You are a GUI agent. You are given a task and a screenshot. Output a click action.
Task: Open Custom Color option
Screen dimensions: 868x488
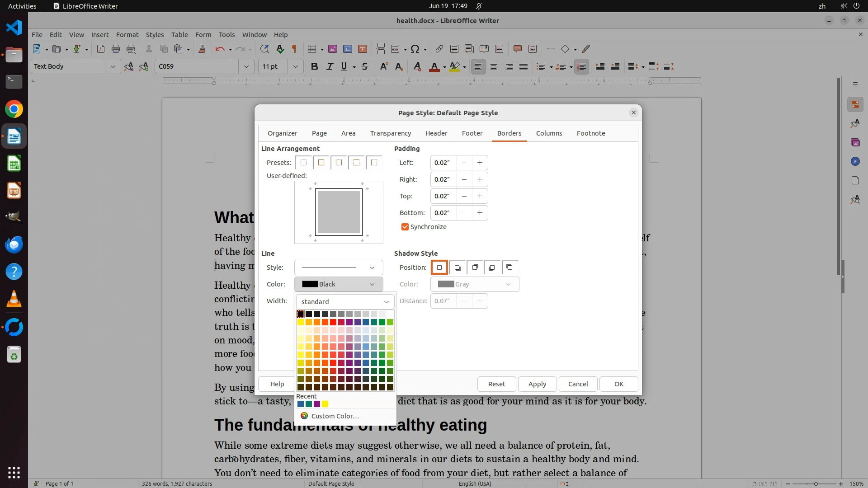335,416
